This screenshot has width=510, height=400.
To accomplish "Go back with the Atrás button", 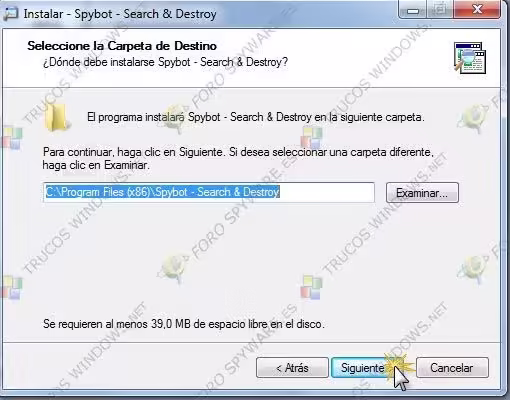I will (x=292, y=368).
